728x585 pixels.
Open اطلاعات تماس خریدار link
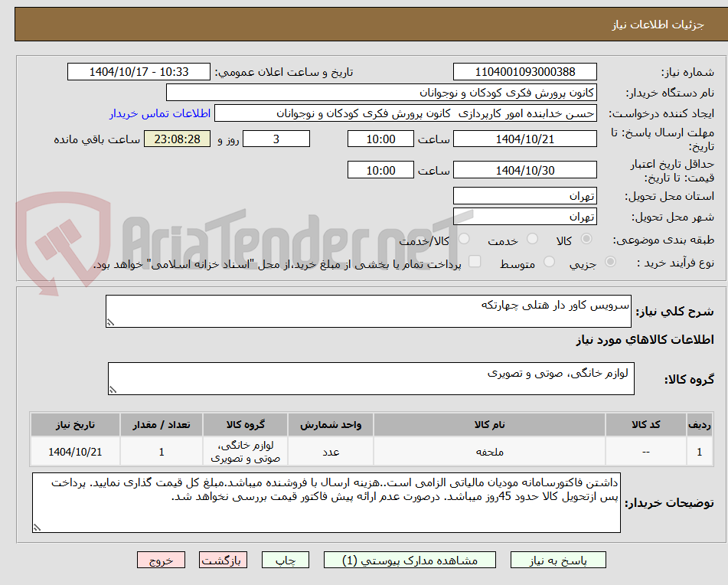(160, 114)
